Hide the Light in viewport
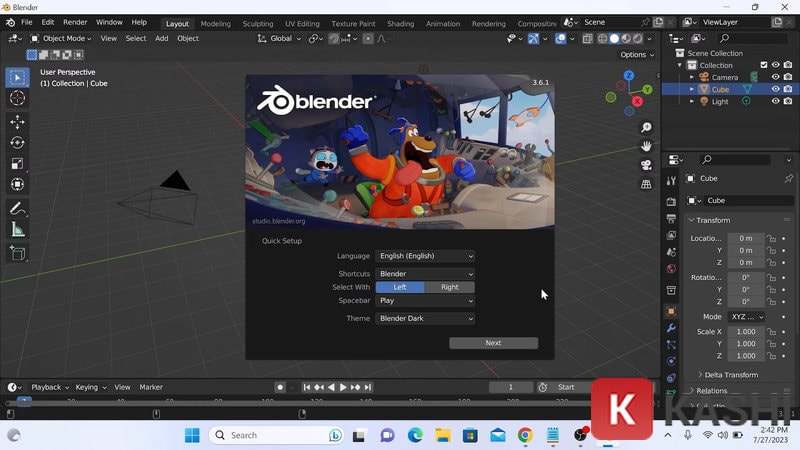Screen dimensions: 800x450 [776, 101]
